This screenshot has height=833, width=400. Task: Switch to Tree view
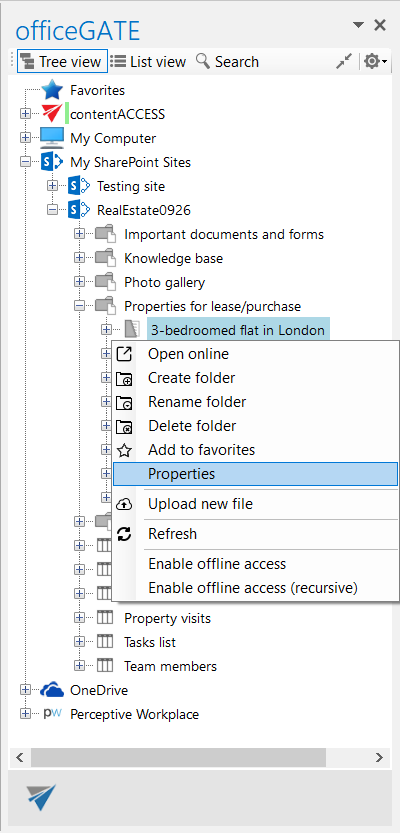pos(62,62)
